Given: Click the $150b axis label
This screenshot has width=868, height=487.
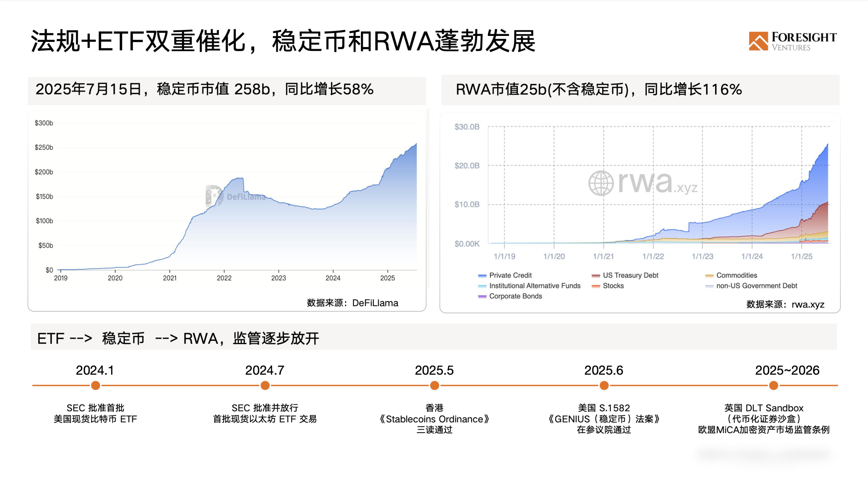Looking at the screenshot, I should coord(45,197).
